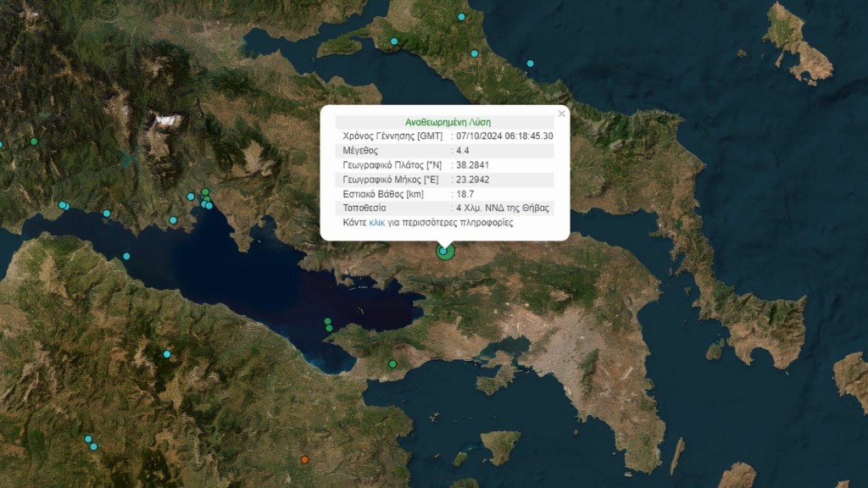The width and height of the screenshot is (868, 488).
Task: Select the topmost cyan marker on the map
Action: [461, 17]
